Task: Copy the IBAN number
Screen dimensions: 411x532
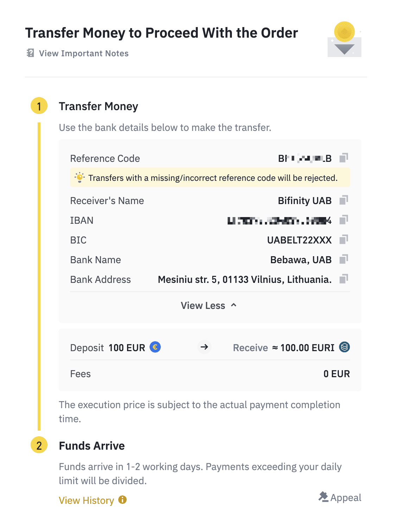Action: 343,220
